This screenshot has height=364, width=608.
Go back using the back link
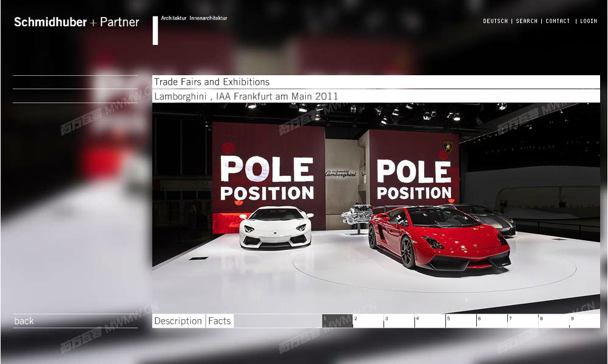pyautogui.click(x=24, y=321)
